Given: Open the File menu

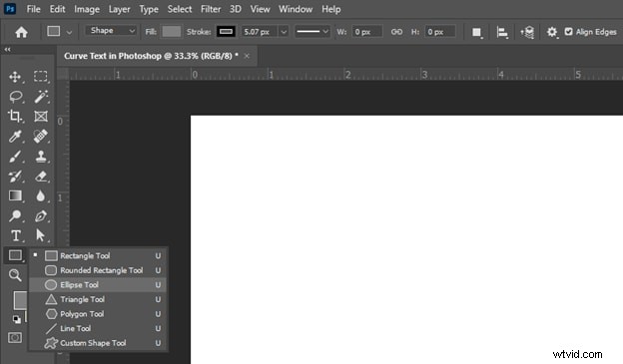Looking at the screenshot, I should 33,9.
